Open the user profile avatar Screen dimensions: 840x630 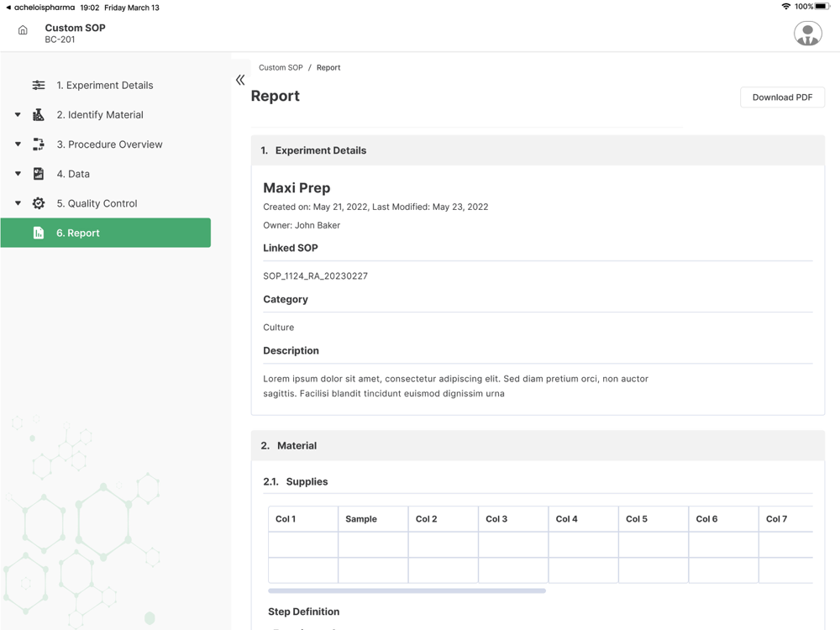807,34
